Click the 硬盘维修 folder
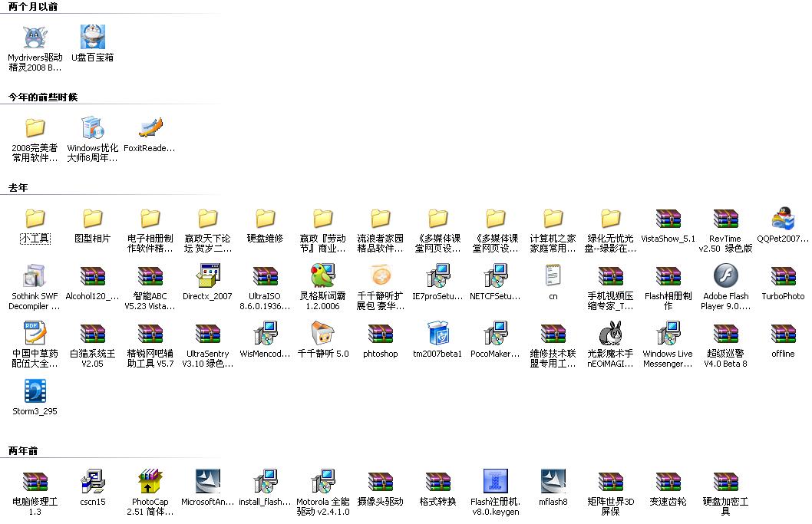The image size is (812, 524). (x=265, y=219)
